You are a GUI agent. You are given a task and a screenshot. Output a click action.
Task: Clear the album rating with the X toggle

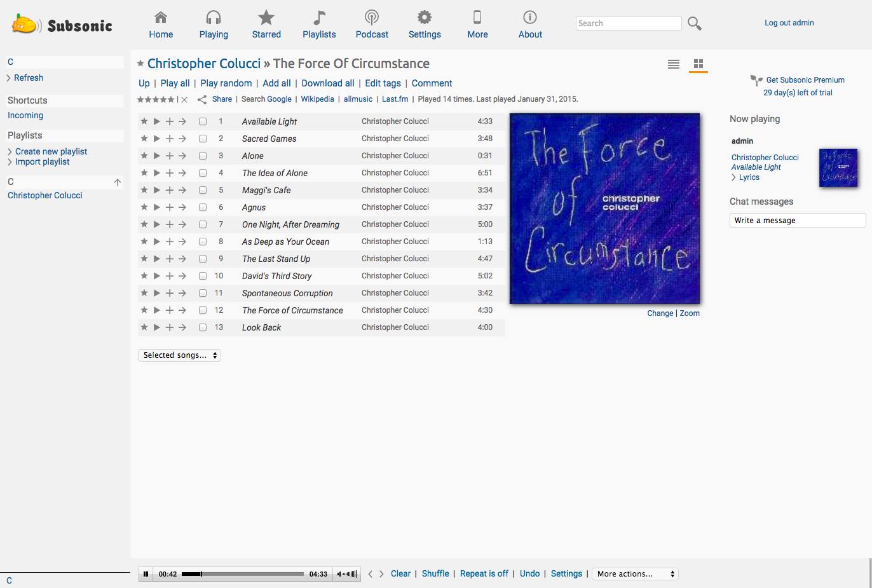tap(184, 99)
